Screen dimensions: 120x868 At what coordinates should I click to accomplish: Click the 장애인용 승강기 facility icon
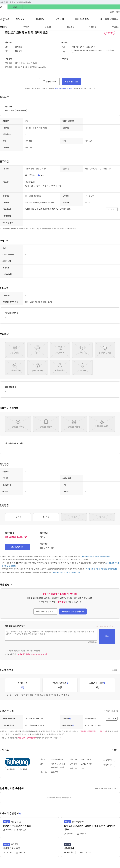(46, 424)
